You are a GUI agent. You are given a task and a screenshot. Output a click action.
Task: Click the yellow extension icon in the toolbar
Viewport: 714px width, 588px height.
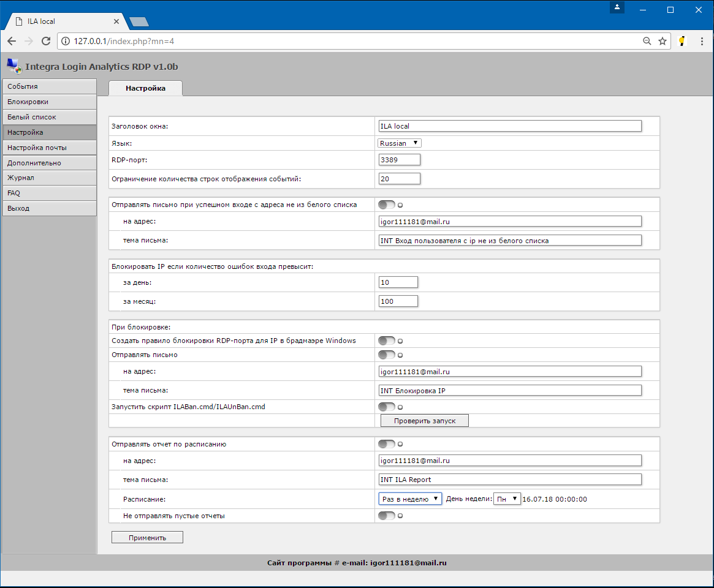pos(682,41)
